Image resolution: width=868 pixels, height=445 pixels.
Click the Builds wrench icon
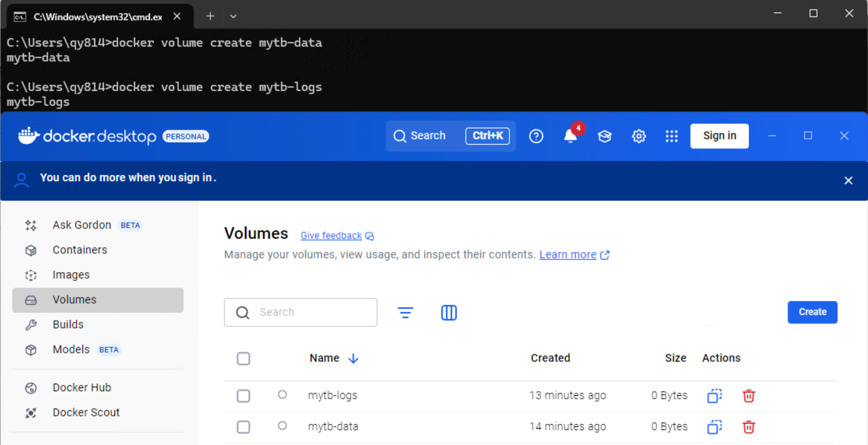click(31, 325)
